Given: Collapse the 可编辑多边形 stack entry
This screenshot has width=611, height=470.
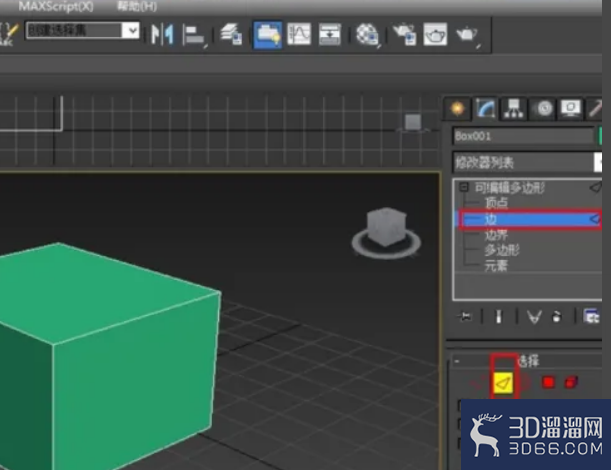Looking at the screenshot, I should [x=463, y=187].
